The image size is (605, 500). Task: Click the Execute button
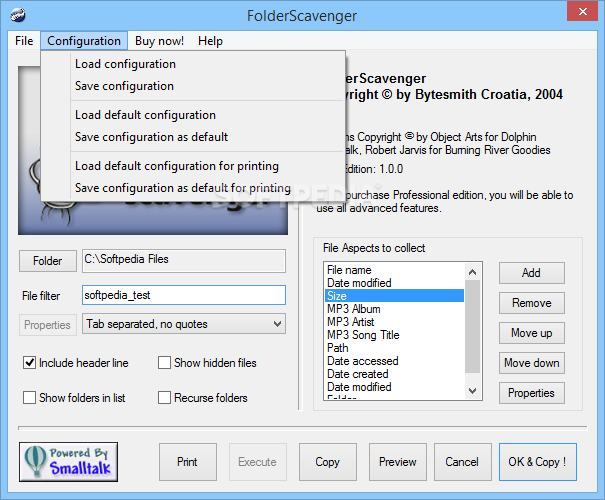[257, 462]
